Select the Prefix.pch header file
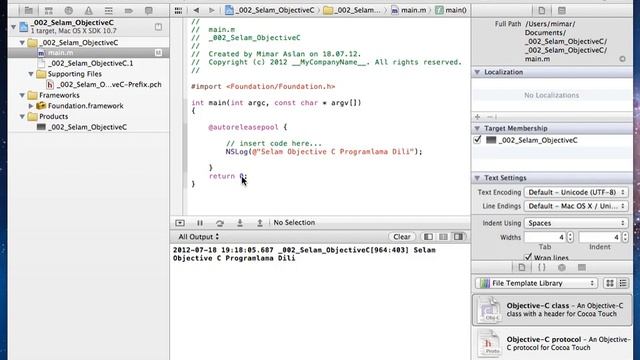Viewport: 640px width, 360px height. coord(89,84)
